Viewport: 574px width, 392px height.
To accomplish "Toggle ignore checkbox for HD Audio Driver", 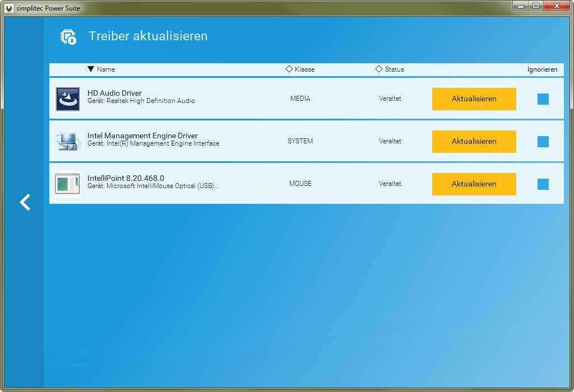I will pos(543,99).
